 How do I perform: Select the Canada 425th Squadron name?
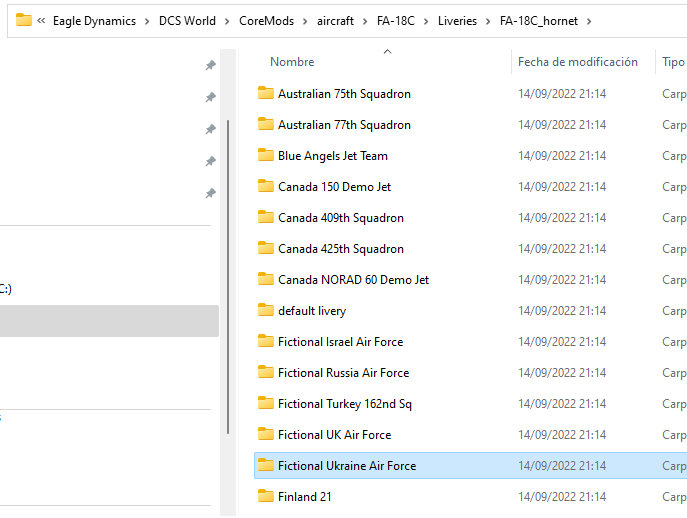click(x=341, y=249)
